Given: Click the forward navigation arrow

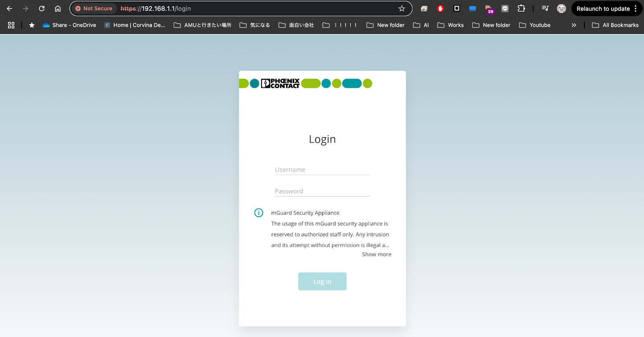Looking at the screenshot, I should point(26,8).
